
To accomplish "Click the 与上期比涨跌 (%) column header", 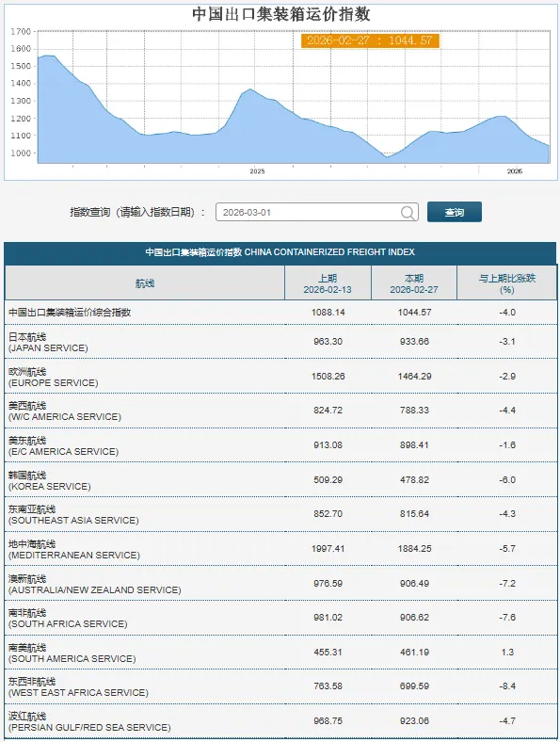I will (x=506, y=283).
